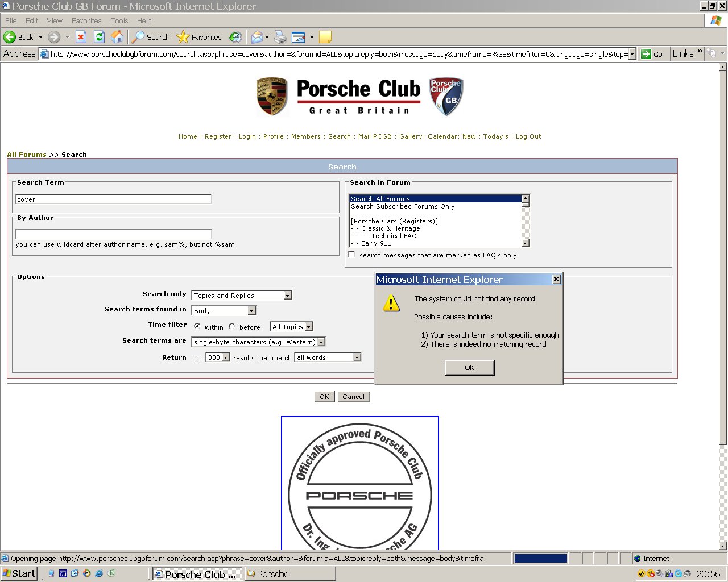This screenshot has height=582, width=728.
Task: Print the page with the printer icon
Action: pos(280,37)
